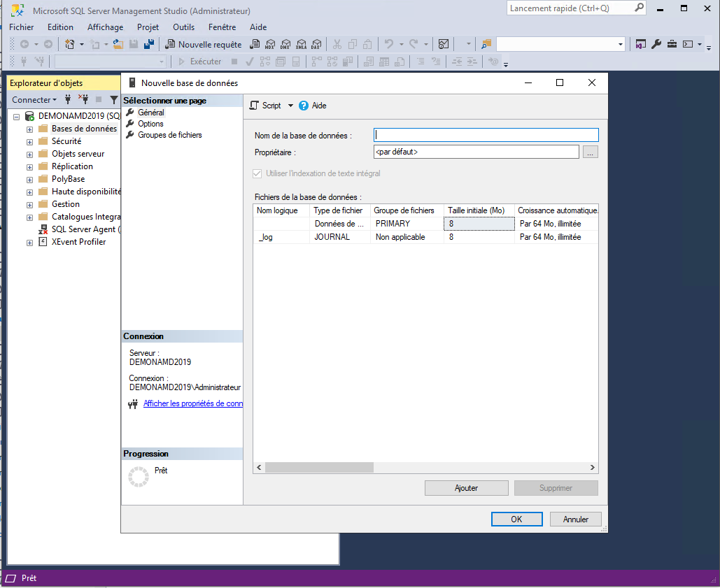Click the DAX query icon in toolbar
This screenshot has width=720, height=588.
316,44
